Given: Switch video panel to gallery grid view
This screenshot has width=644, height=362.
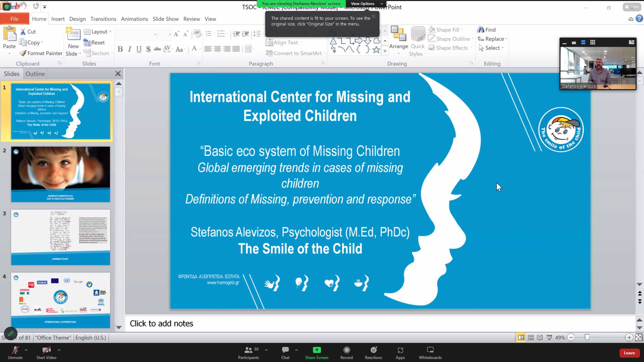Looking at the screenshot, I should point(592,42).
